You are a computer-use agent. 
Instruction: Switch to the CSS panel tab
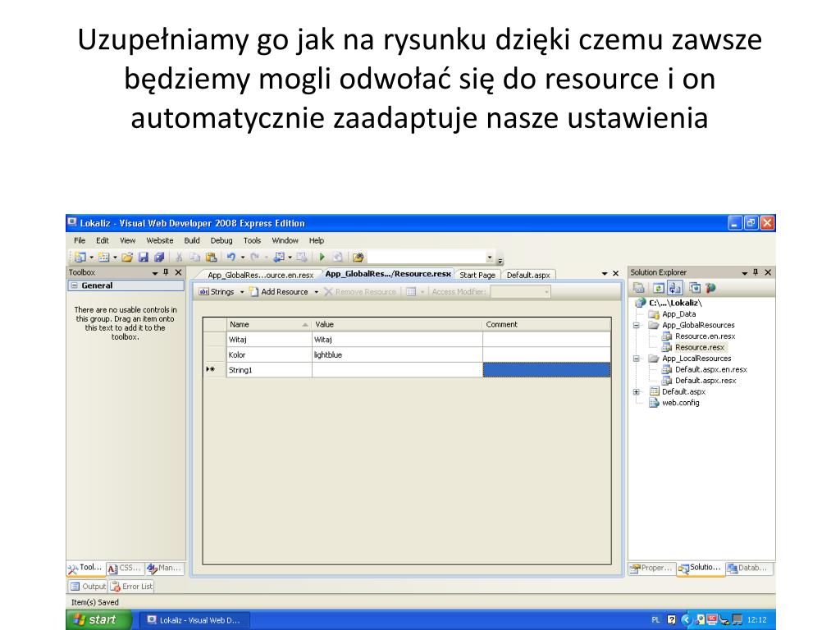pos(125,568)
